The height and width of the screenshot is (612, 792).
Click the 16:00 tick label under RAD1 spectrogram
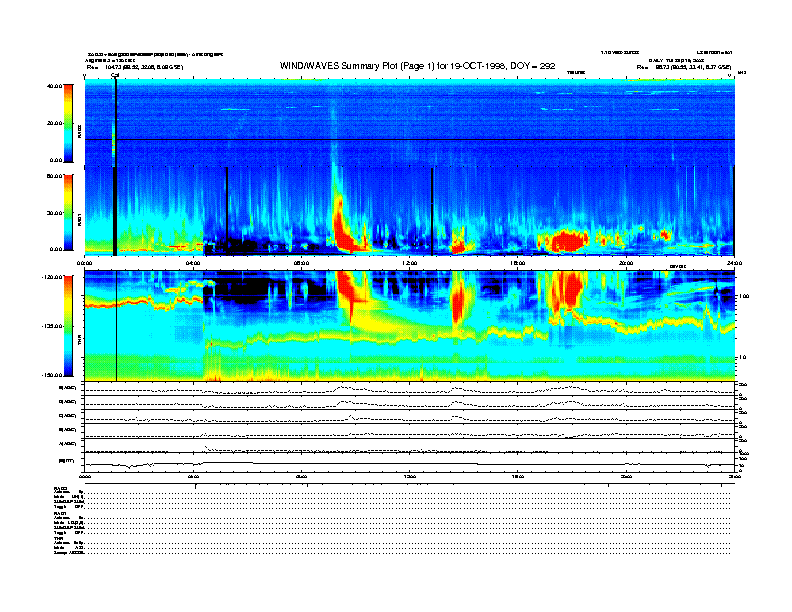(x=517, y=263)
